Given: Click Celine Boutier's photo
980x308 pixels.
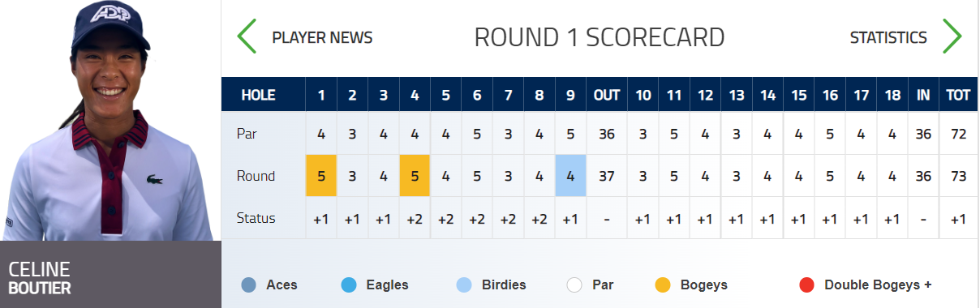Looking at the screenshot, I should coord(110,120).
